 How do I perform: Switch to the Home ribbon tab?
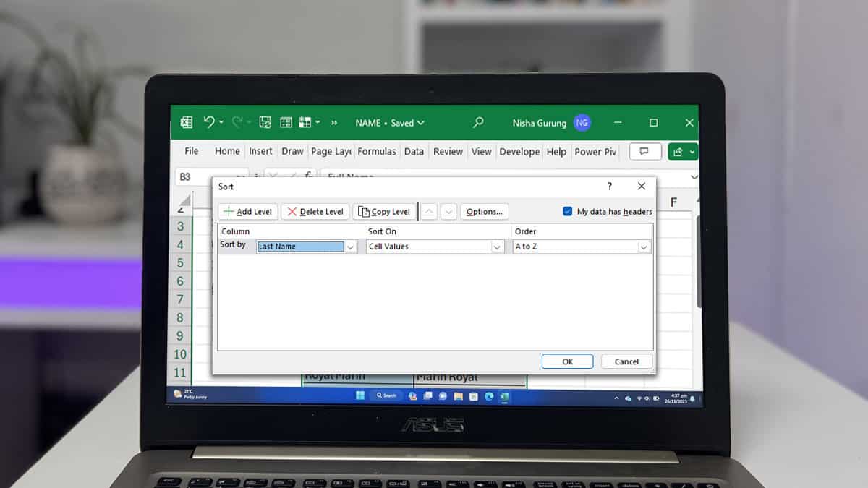(x=227, y=151)
